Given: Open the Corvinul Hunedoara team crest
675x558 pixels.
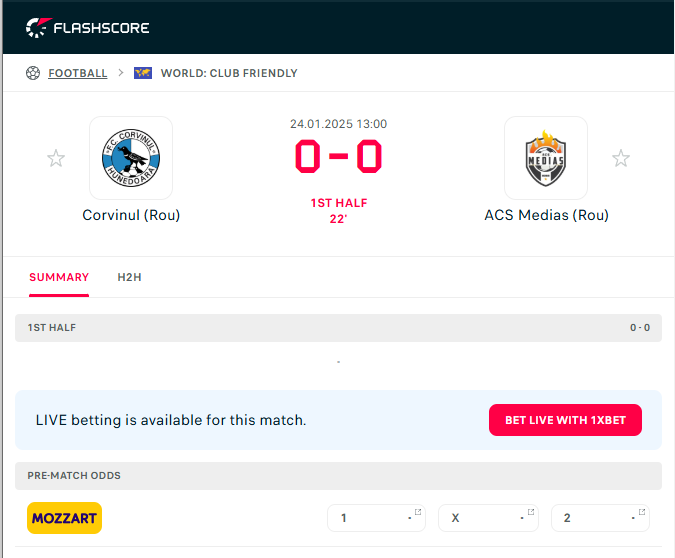Looking at the screenshot, I should (x=131, y=158).
